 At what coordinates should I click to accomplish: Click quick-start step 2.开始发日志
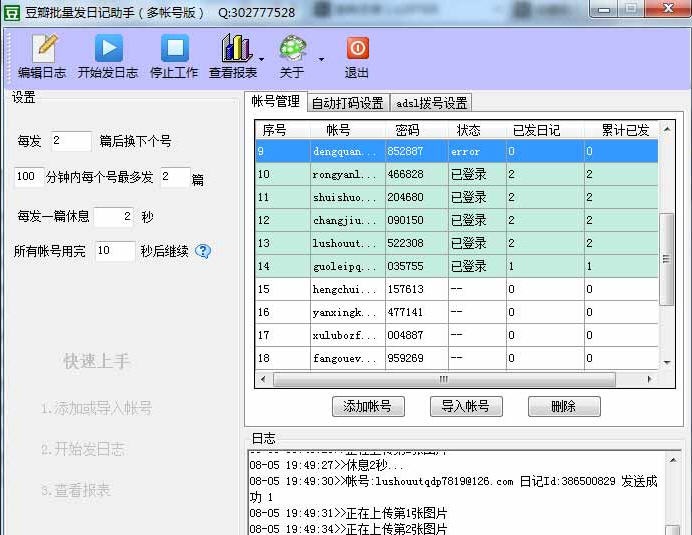click(83, 449)
